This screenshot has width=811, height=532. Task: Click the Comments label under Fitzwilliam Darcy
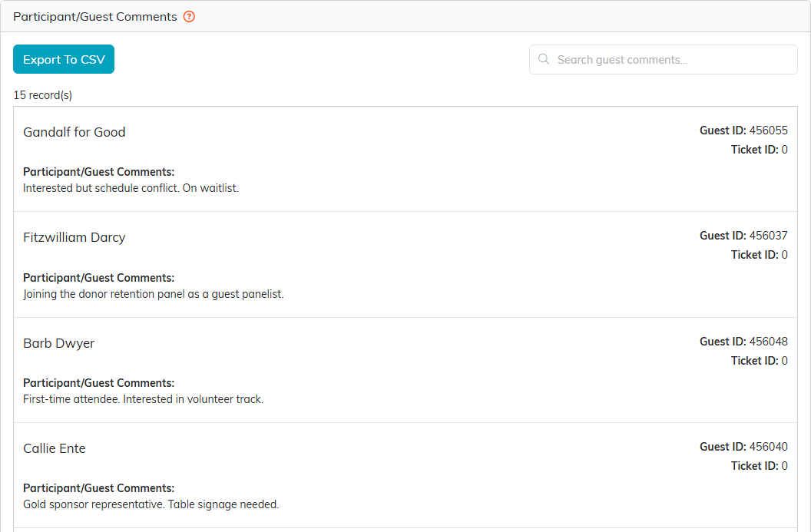point(99,278)
